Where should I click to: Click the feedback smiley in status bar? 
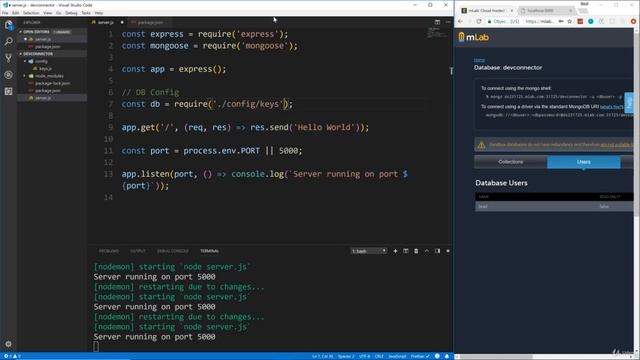coord(437,356)
